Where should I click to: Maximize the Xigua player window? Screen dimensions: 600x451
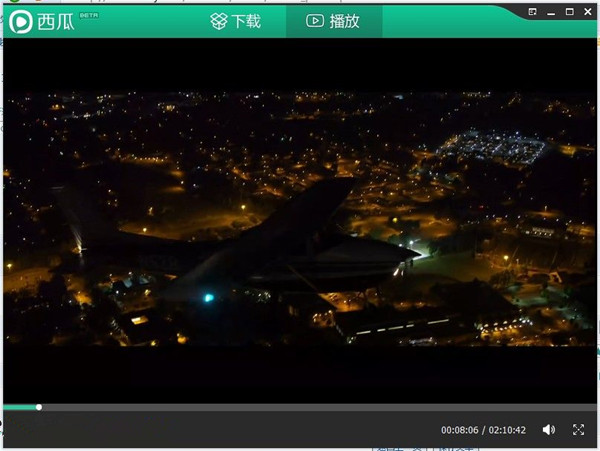pos(569,12)
